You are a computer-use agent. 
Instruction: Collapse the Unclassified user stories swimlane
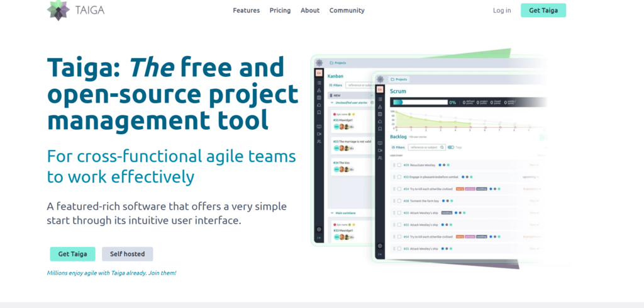332,102
